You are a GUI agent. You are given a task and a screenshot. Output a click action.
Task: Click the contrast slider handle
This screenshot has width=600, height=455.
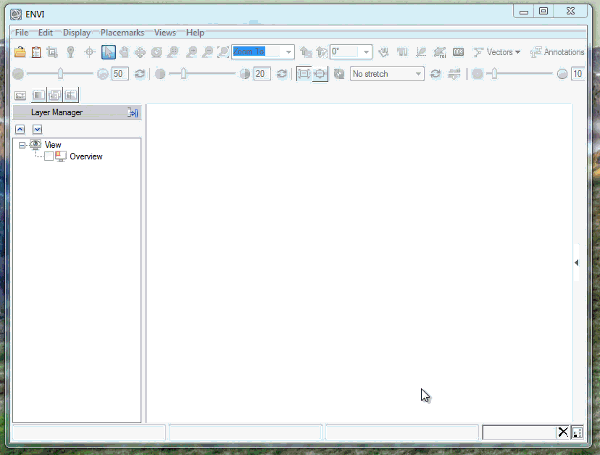coord(184,74)
